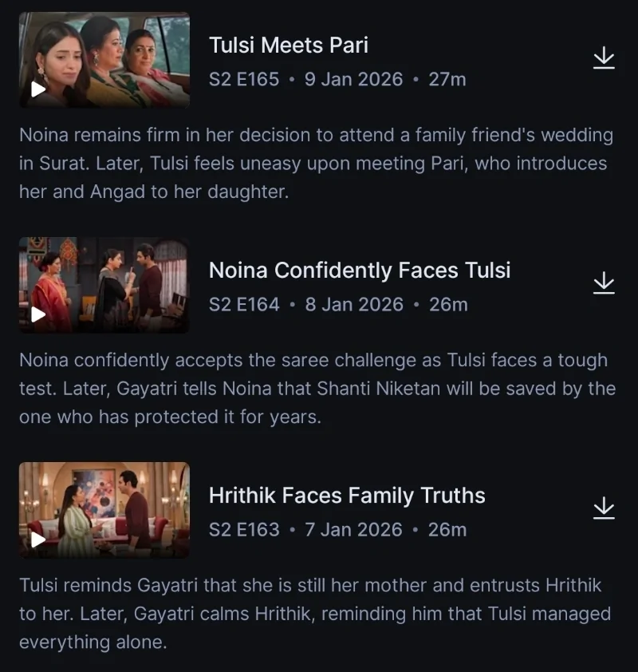Click the S2 E165 episode label
Screen dimensions: 638x672
[x=244, y=79]
